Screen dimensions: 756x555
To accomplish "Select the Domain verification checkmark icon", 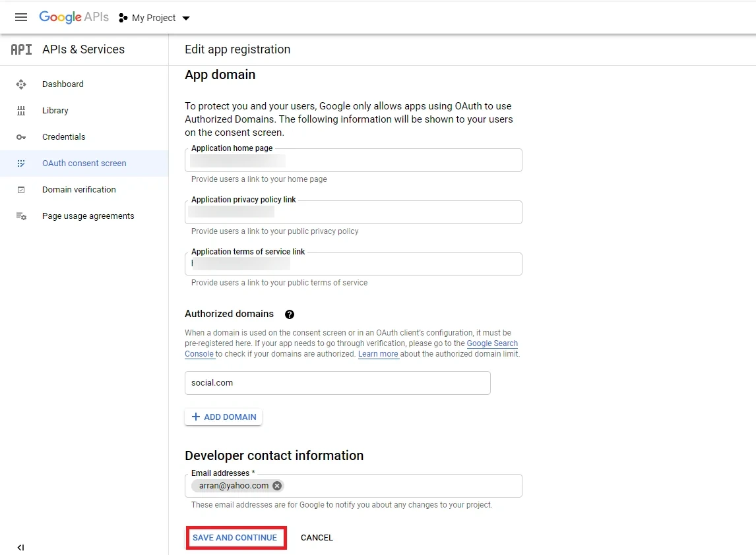I will [x=21, y=189].
